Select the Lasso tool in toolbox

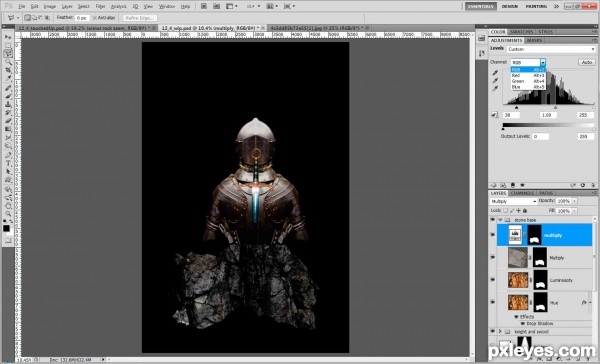[8, 53]
